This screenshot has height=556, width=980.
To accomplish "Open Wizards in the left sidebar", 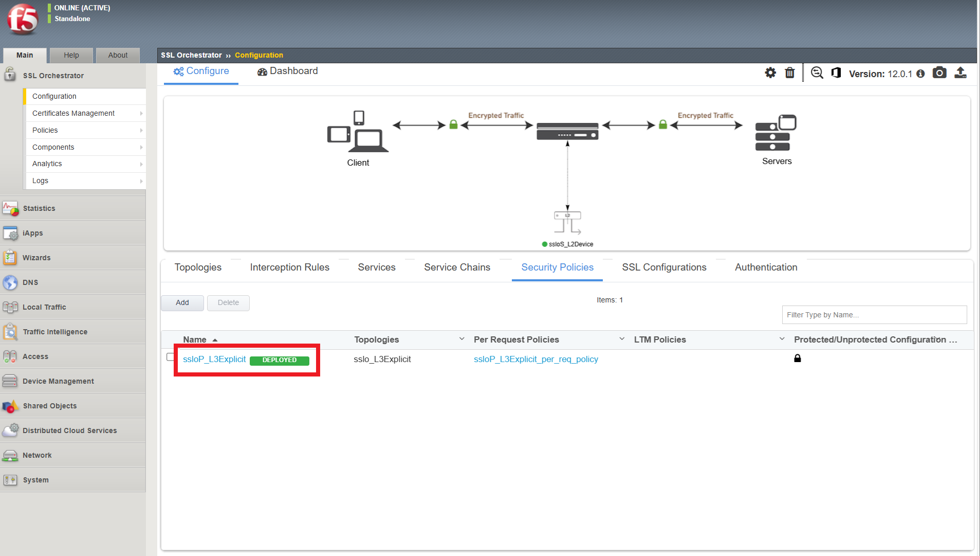I will click(x=73, y=258).
